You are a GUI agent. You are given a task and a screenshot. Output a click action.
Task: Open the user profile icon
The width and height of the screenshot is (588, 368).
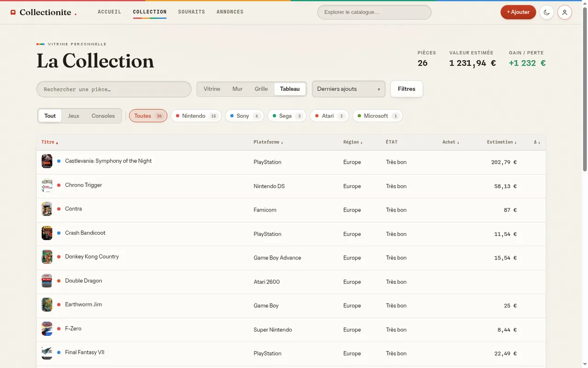click(565, 12)
